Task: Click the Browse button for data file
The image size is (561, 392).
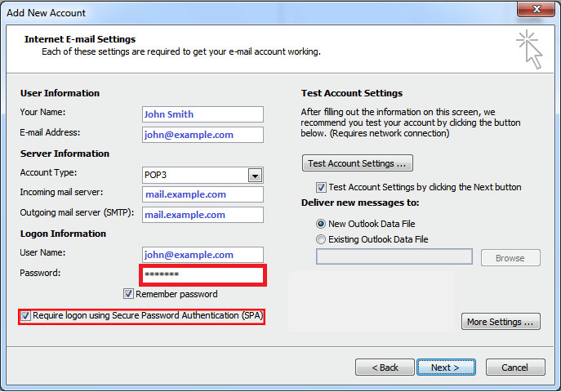Action: [x=510, y=258]
